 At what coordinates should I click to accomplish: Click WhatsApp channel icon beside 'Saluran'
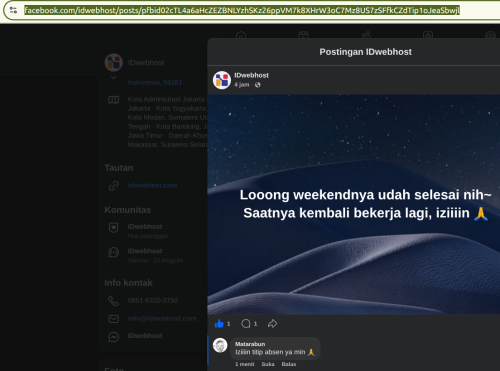point(114,252)
